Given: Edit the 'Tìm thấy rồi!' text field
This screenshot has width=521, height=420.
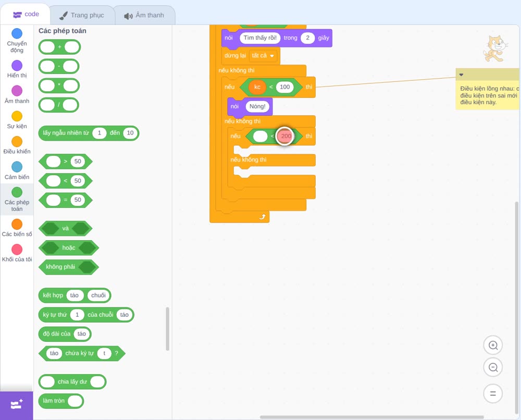Looking at the screenshot, I should point(260,38).
